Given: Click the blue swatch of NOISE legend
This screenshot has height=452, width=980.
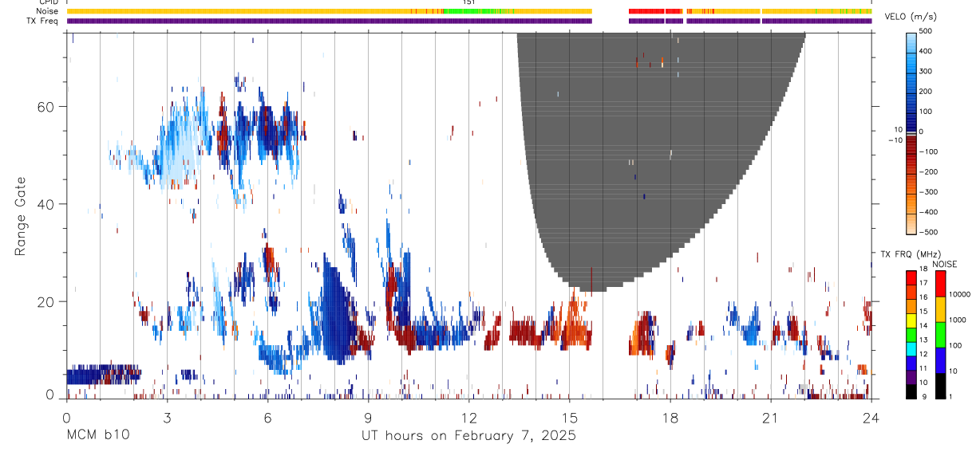Looking at the screenshot, I should 939,359.
